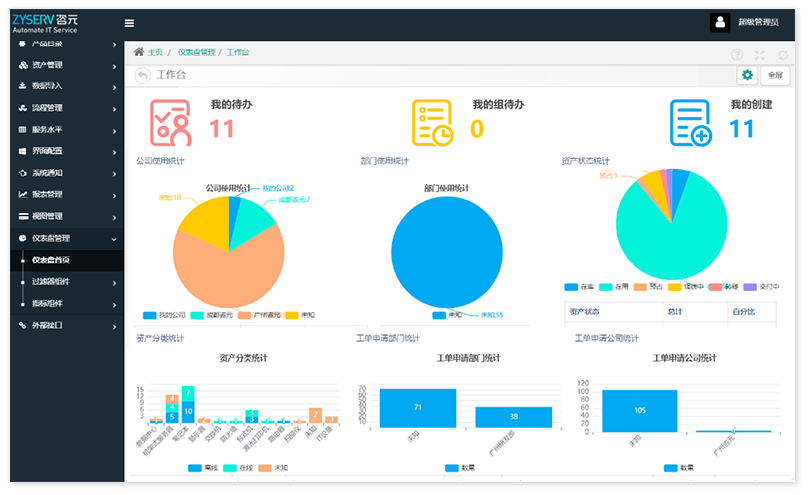Viewport: 808px width, 495px height.
Task: Open the green gear settings button
Action: [x=747, y=76]
